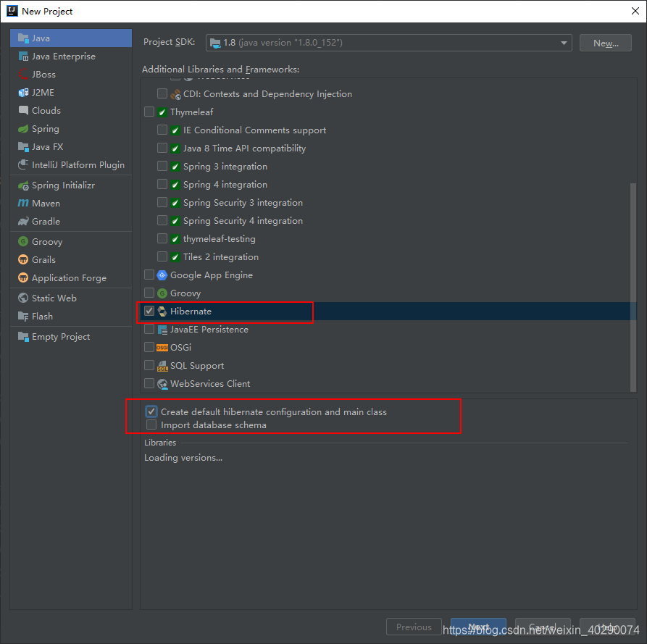The height and width of the screenshot is (644, 647).
Task: Check IE Conditional Comments support checkbox
Action: tap(162, 130)
